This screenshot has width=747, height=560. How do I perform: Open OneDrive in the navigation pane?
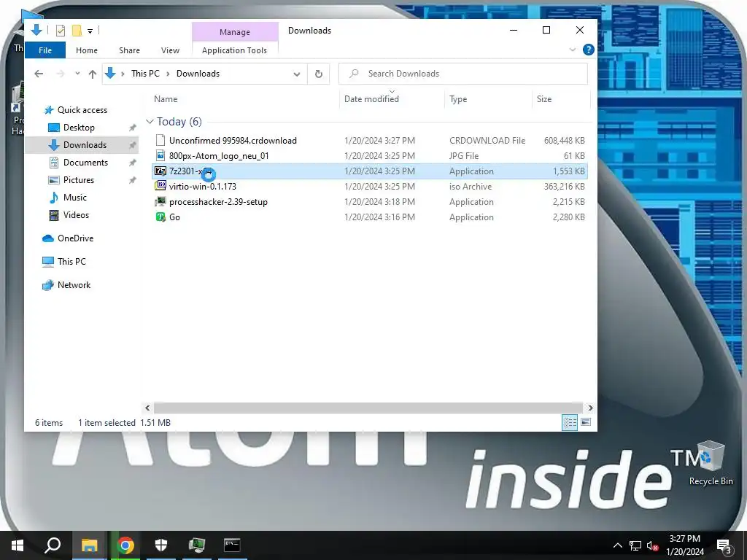tap(75, 238)
